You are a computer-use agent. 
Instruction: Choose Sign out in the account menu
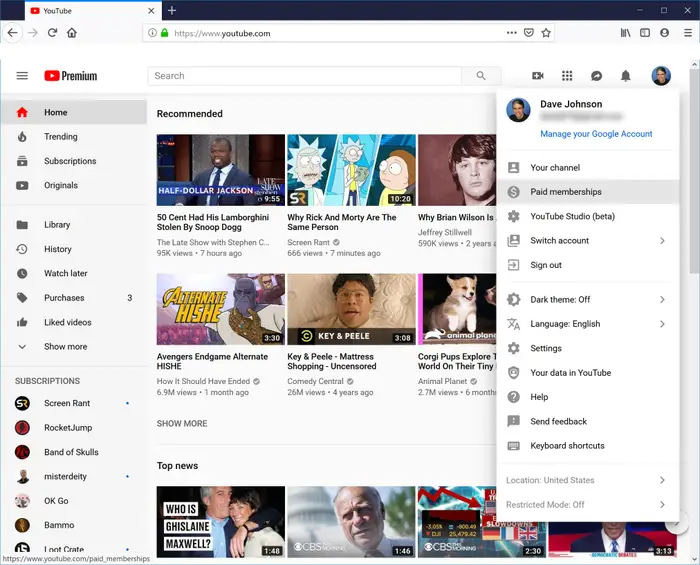click(546, 265)
